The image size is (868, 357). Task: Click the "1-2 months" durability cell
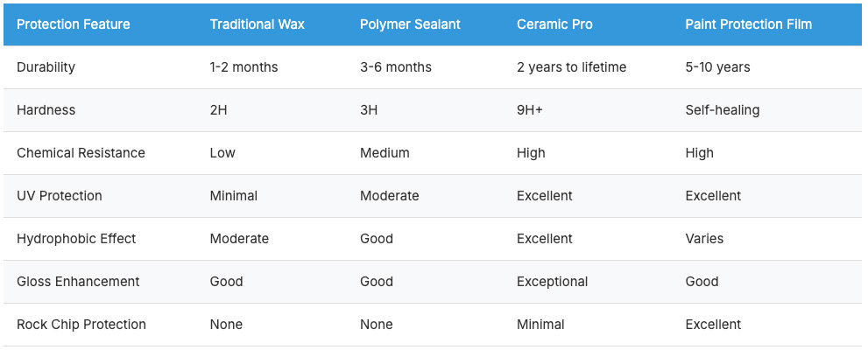(243, 67)
